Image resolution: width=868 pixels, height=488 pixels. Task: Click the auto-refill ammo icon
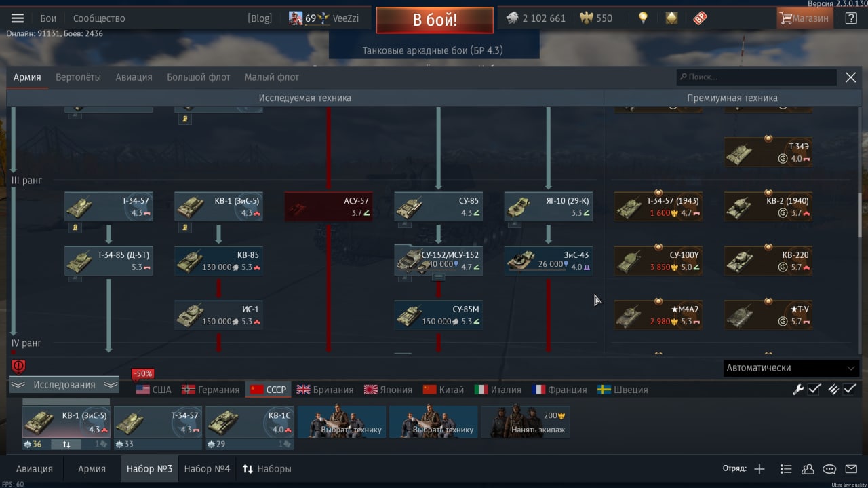click(x=833, y=390)
